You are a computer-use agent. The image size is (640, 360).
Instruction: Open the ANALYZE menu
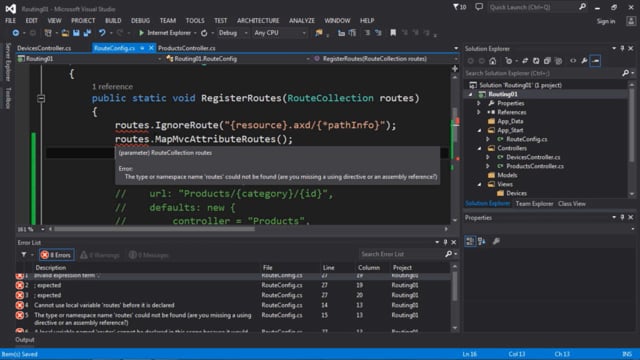[302, 20]
